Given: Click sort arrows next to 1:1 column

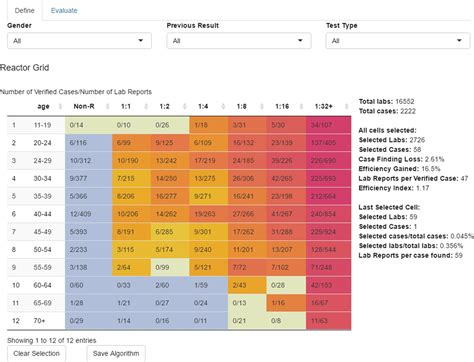Looking at the screenshot, I should tap(146, 106).
